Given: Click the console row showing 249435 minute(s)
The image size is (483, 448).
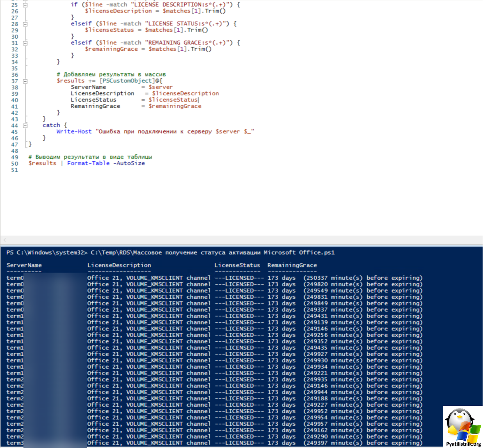Looking at the screenshot, I should (x=215, y=348).
